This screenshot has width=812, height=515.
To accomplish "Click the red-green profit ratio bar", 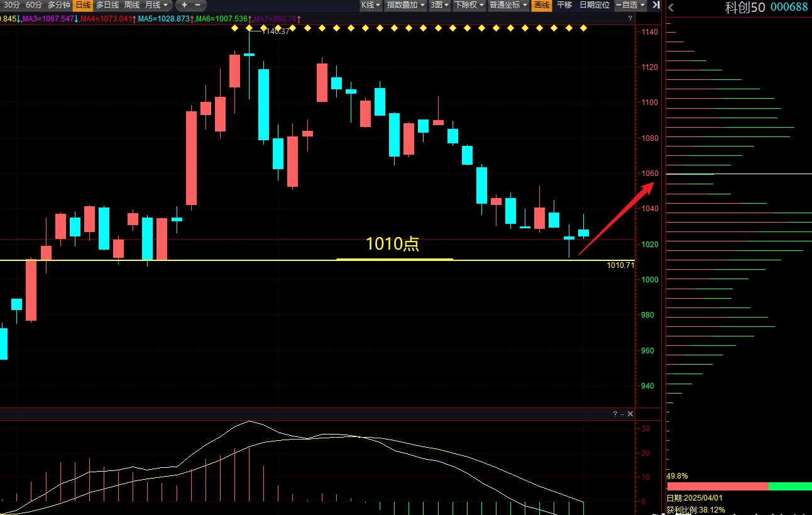I will (x=738, y=486).
